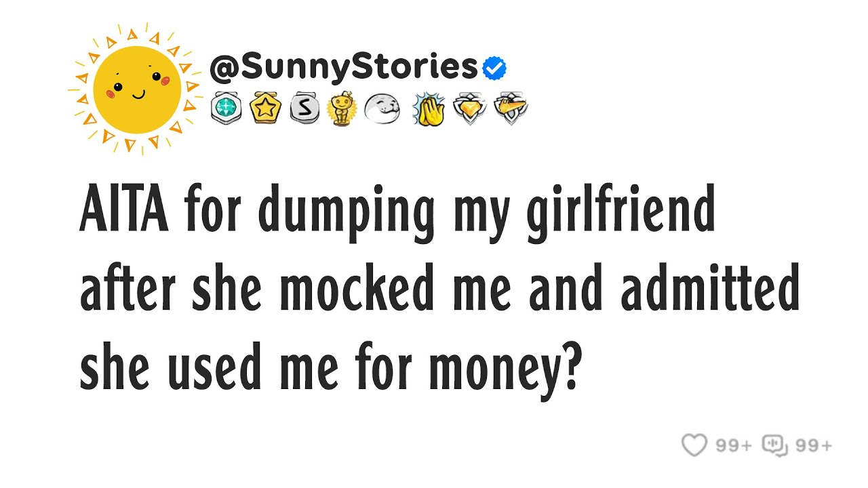Click the clapping hands award icon

point(428,109)
